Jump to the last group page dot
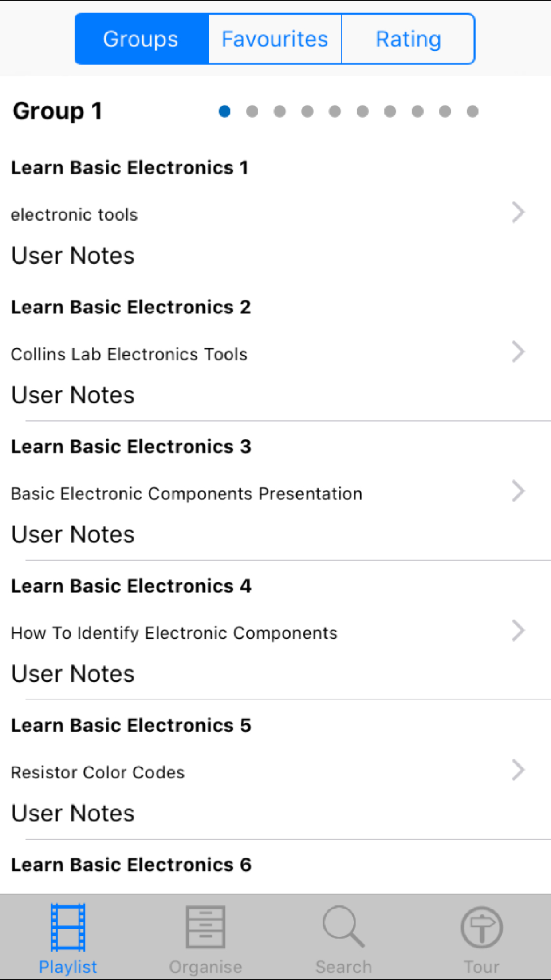Viewport: 551px width, 980px height. (472, 111)
